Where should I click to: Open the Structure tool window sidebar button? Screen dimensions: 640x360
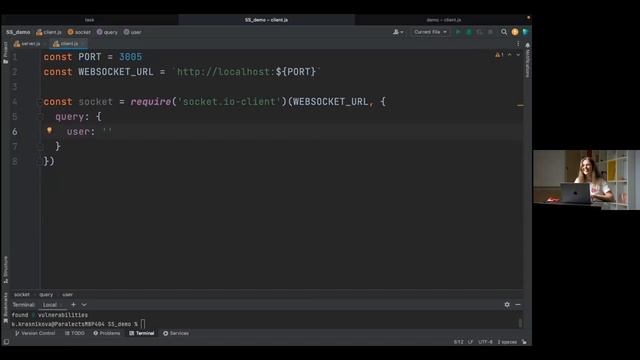[5, 269]
